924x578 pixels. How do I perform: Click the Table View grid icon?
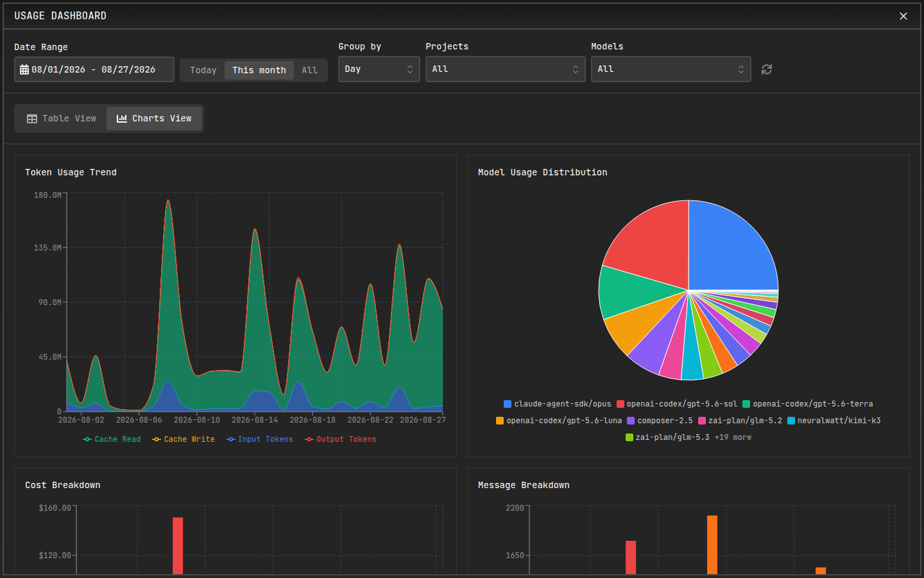(32, 119)
